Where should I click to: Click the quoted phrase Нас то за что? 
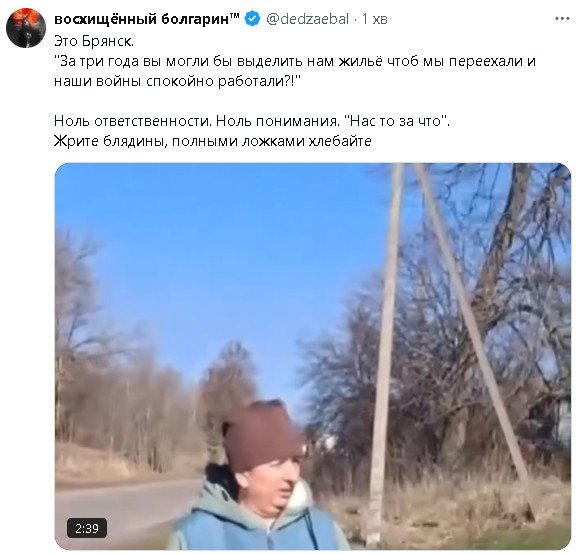pos(399,121)
